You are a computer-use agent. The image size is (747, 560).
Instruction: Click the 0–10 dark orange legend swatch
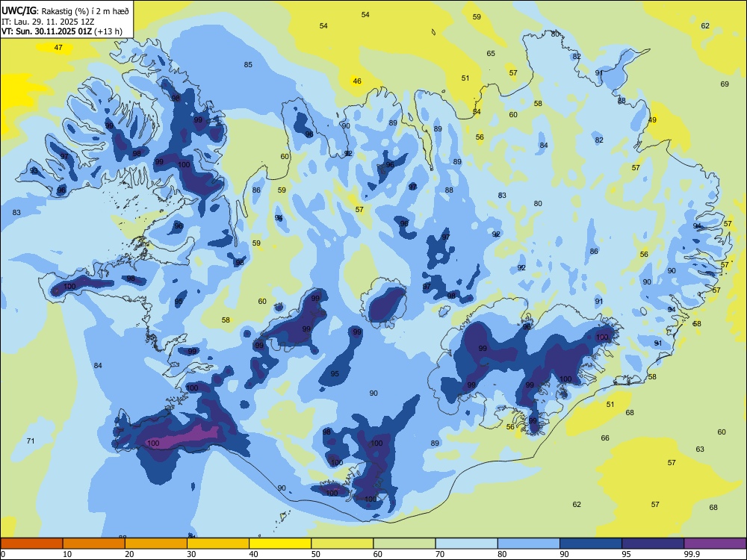(32, 544)
